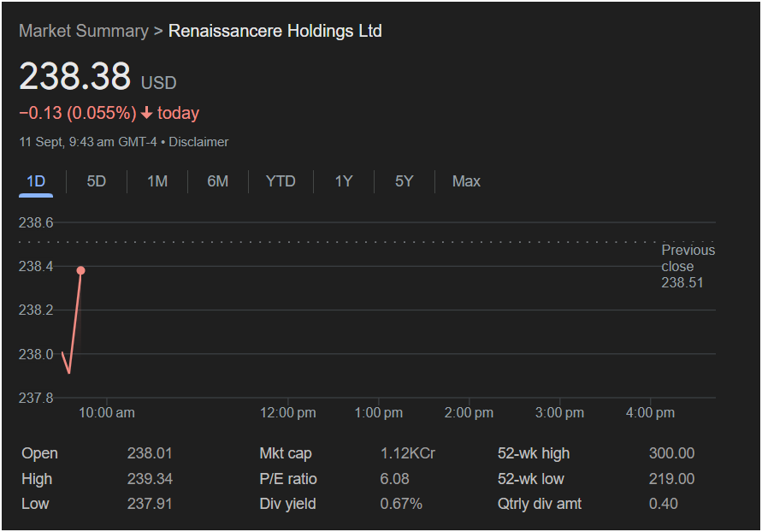The image size is (762, 532).
Task: Click the Renaissancere Holdings Ltd title
Action: [x=275, y=31]
